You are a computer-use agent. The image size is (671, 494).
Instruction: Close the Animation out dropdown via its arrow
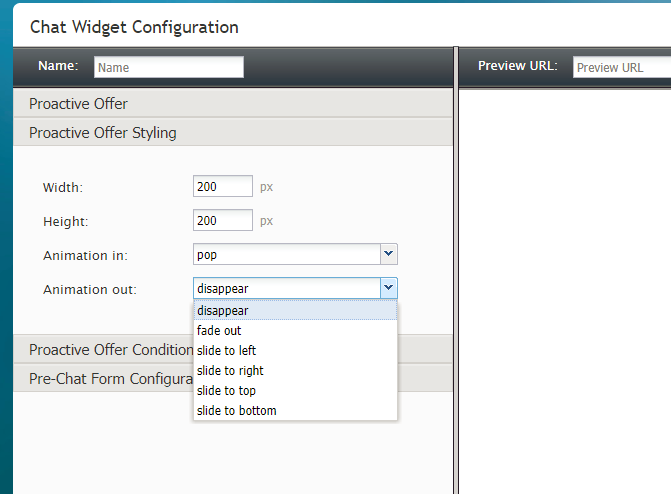click(389, 288)
